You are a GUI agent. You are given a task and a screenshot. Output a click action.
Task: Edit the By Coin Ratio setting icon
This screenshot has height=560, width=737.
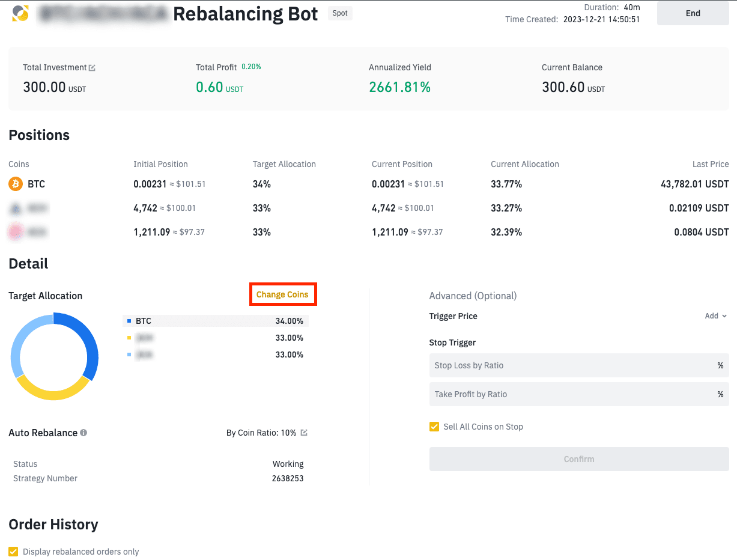click(304, 433)
